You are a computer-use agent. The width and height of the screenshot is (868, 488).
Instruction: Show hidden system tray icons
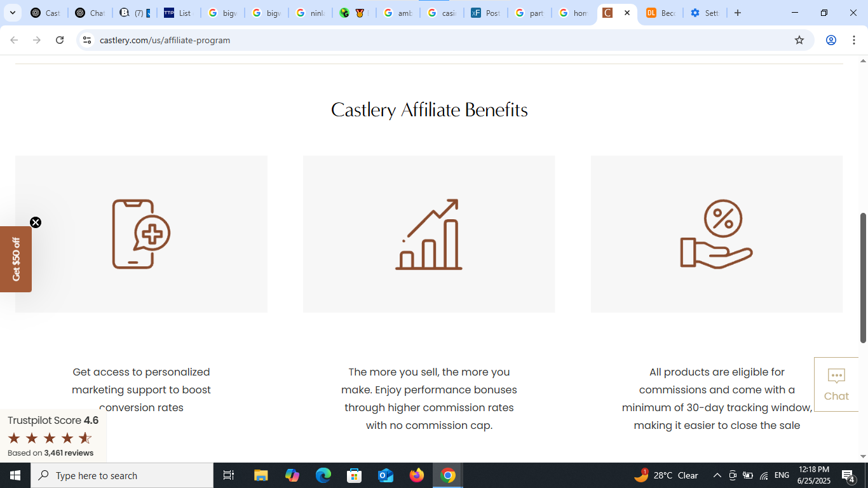coord(717,475)
